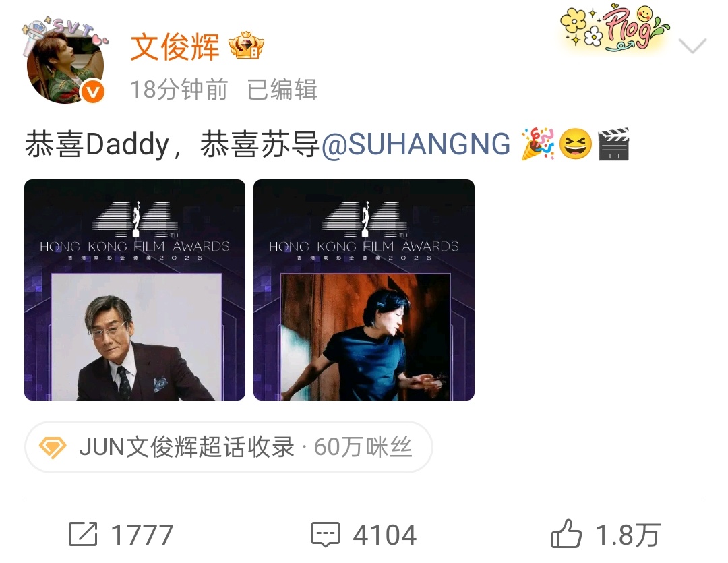Expand the post options chevron
The width and height of the screenshot is (728, 563).
[692, 46]
